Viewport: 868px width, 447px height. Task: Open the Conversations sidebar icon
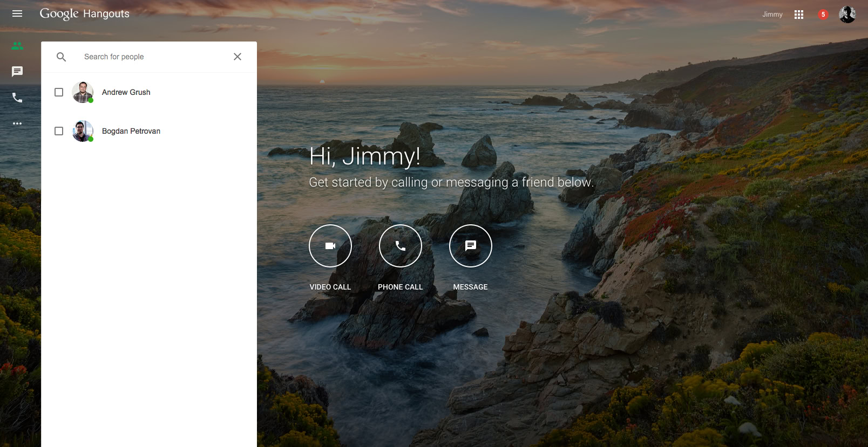pyautogui.click(x=17, y=72)
